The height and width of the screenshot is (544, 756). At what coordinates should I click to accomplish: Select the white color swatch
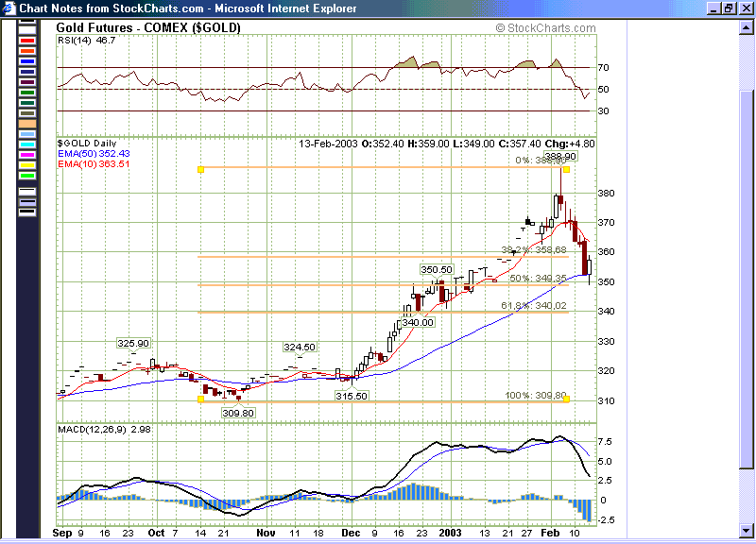pyautogui.click(x=27, y=31)
